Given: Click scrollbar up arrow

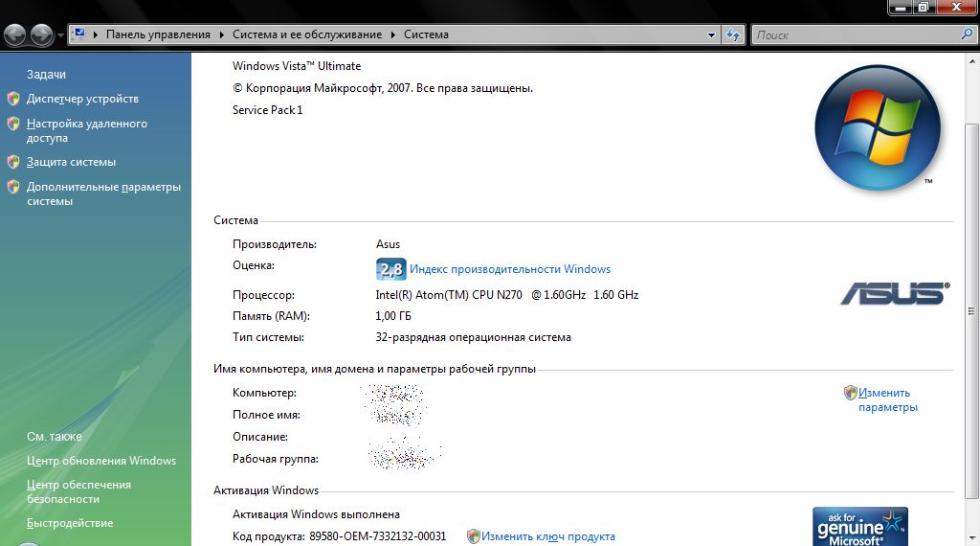Looking at the screenshot, I should click(972, 61).
